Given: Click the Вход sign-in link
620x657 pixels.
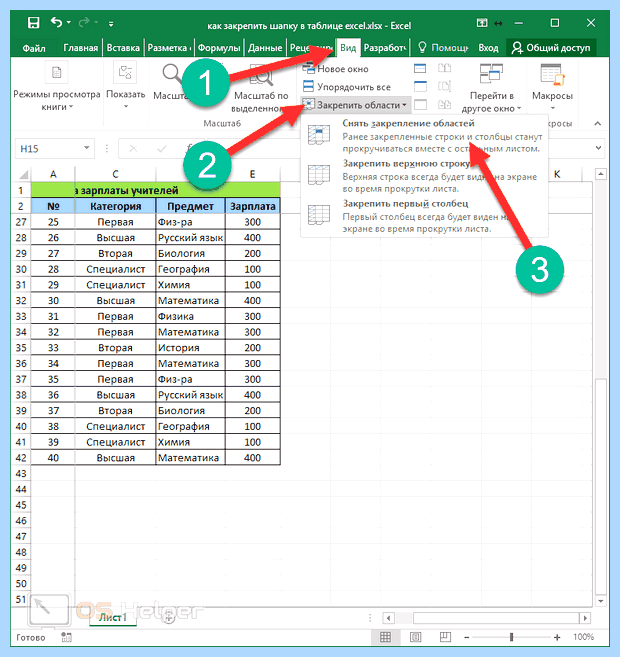Looking at the screenshot, I should 488,48.
